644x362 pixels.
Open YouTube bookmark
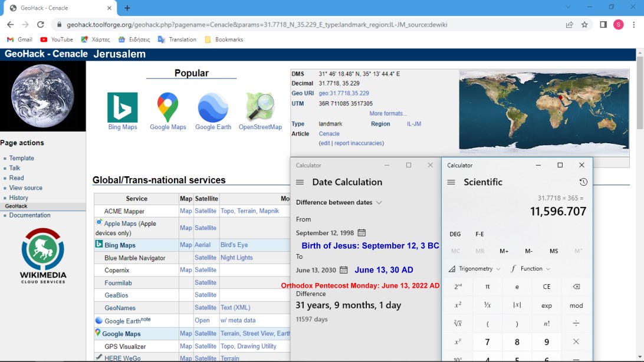pyautogui.click(x=57, y=40)
